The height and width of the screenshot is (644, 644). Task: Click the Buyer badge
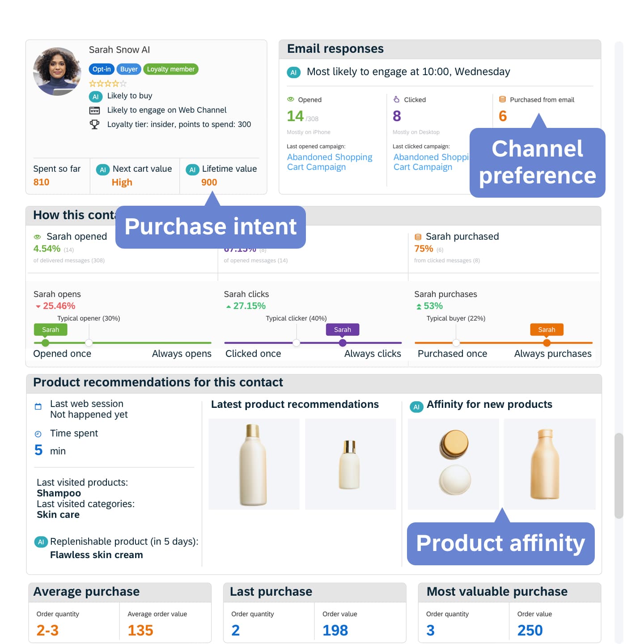[x=129, y=69]
